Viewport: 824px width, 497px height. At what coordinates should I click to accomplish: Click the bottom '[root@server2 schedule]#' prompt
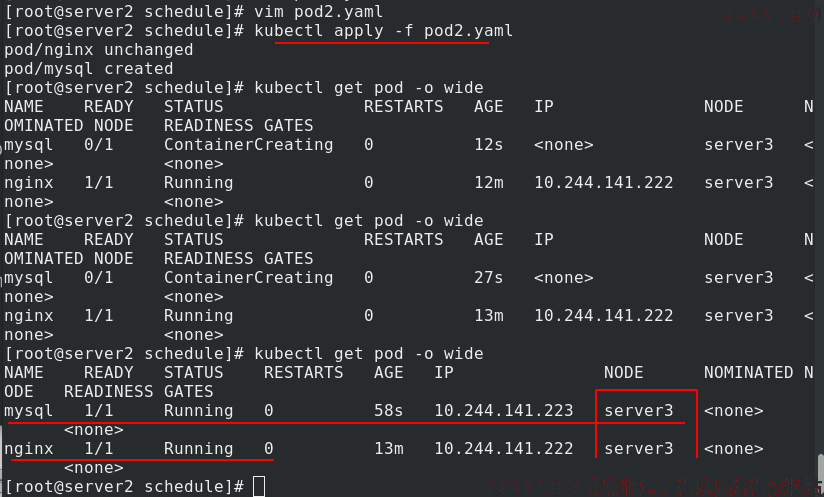(x=123, y=487)
